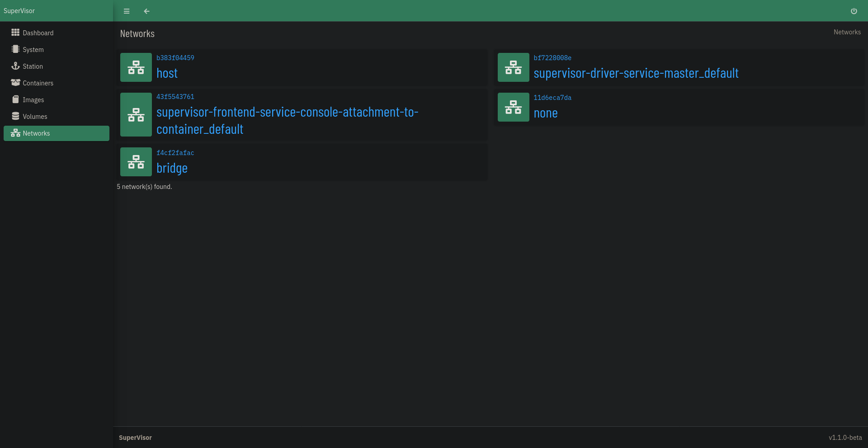Click the power logout icon top right

854,11
